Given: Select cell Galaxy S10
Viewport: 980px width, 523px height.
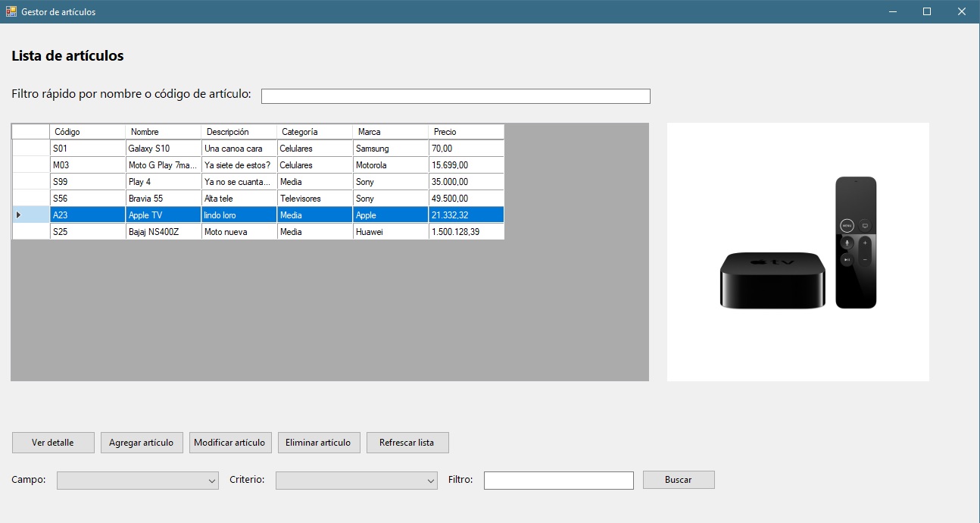Looking at the screenshot, I should pyautogui.click(x=164, y=149).
